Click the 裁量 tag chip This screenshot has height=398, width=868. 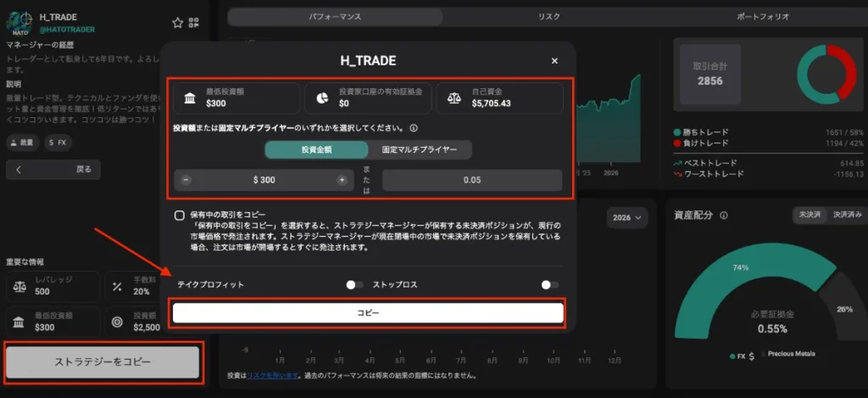[x=23, y=143]
